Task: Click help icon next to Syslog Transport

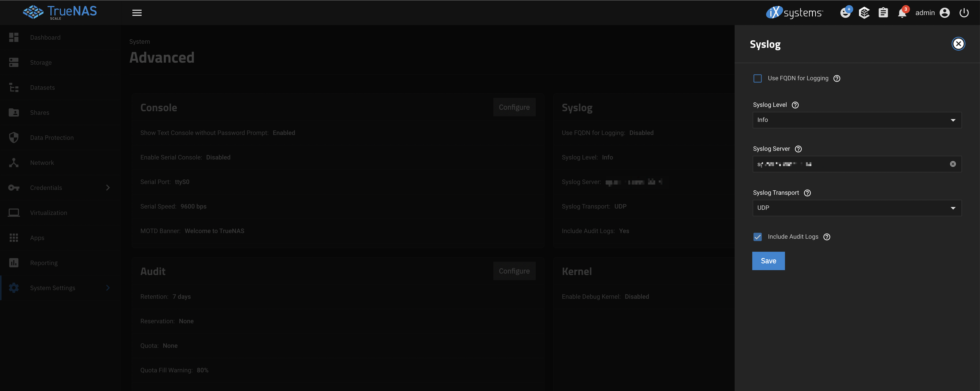Action: [x=807, y=193]
